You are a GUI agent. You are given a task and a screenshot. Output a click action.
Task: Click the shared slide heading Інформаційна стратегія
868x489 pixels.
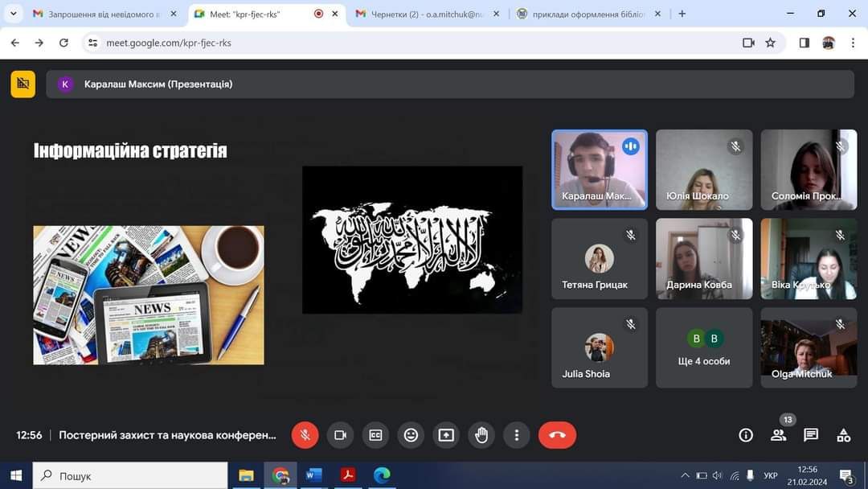click(131, 150)
